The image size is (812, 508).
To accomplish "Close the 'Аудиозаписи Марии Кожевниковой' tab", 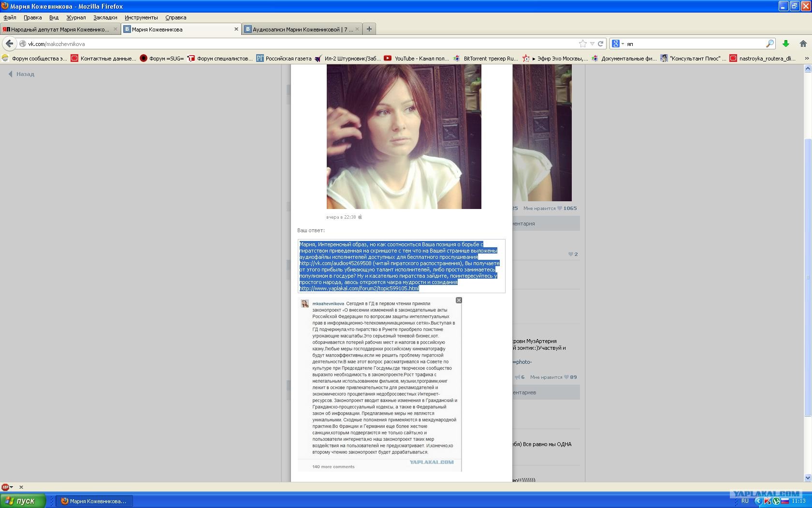I will [x=357, y=29].
